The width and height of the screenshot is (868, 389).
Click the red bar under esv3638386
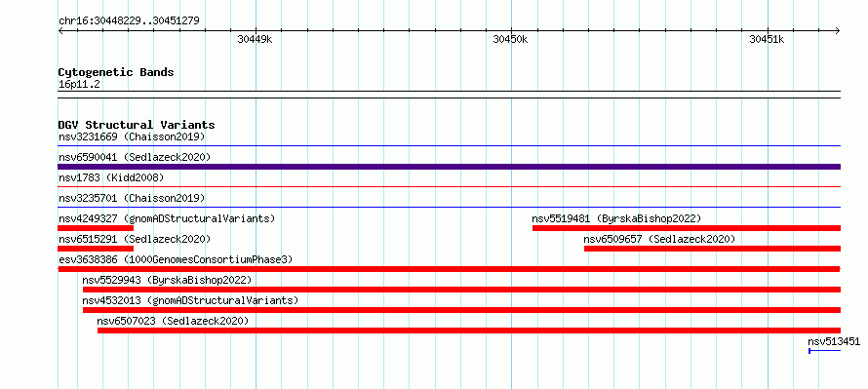(x=449, y=269)
